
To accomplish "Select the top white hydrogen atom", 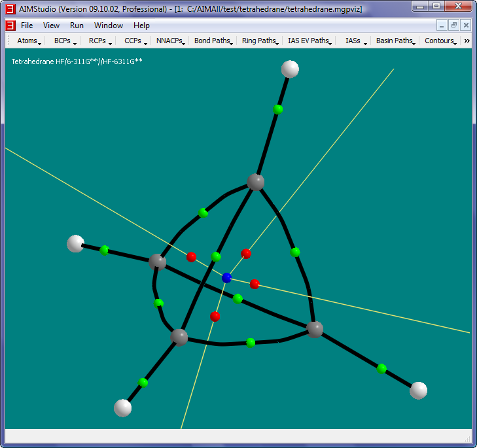I will pos(290,69).
